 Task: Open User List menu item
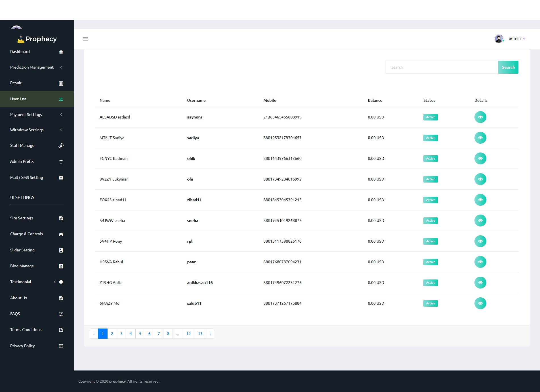[37, 99]
